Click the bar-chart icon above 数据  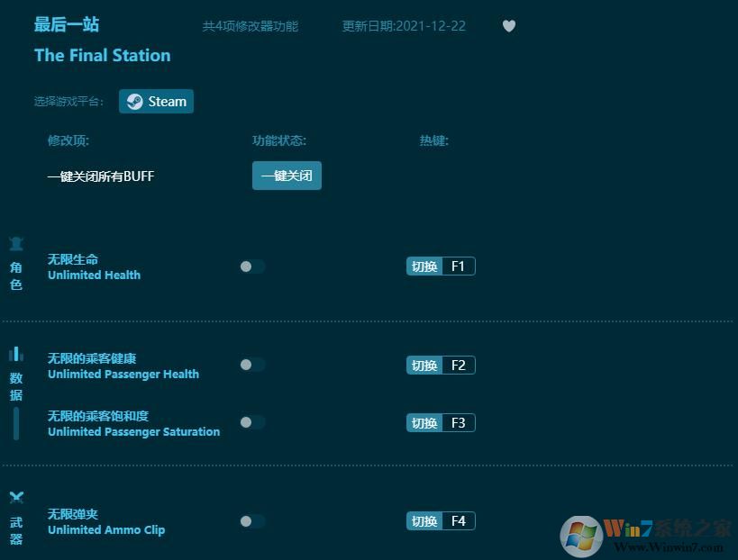[x=15, y=352]
